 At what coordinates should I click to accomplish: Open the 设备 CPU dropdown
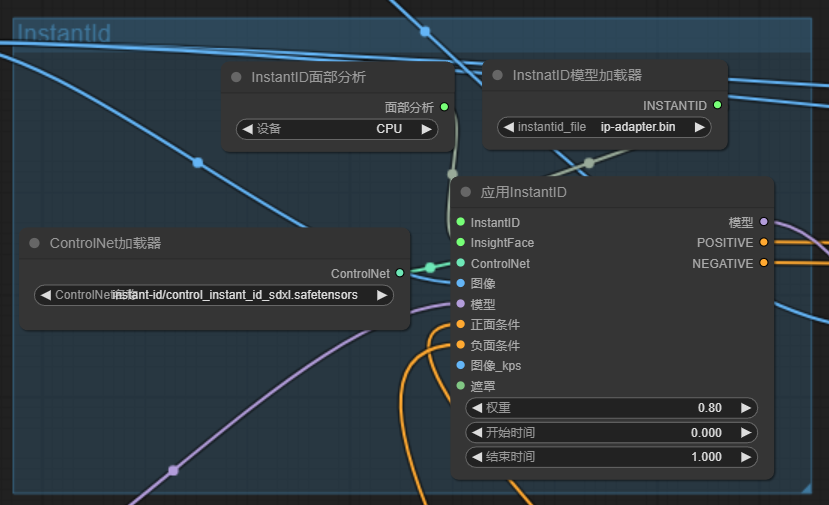pyautogui.click(x=337, y=129)
